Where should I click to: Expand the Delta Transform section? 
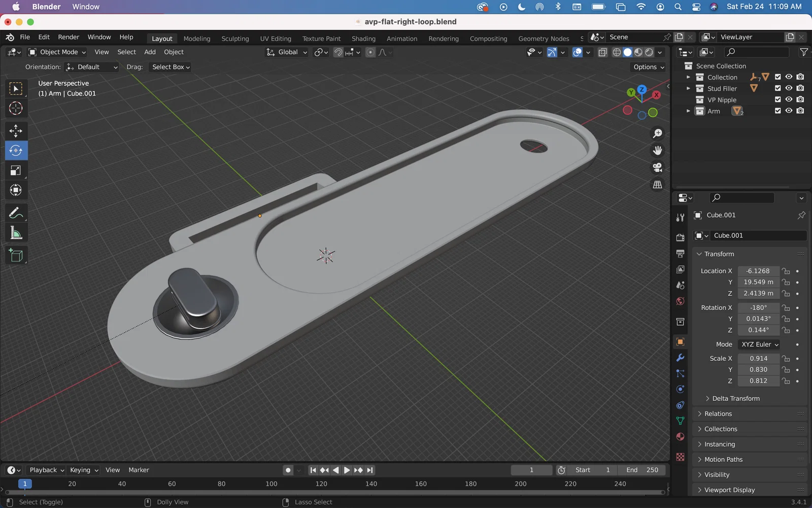coord(735,399)
